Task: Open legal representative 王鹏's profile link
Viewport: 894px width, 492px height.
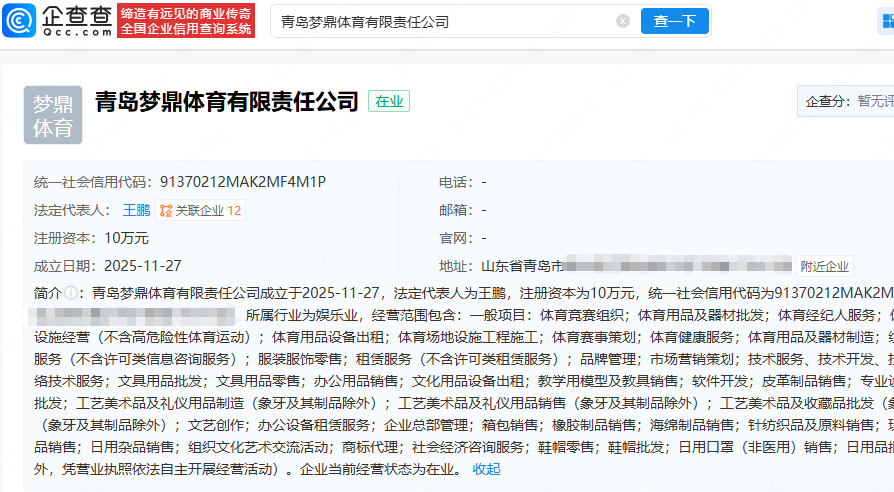Action: pyautogui.click(x=136, y=210)
